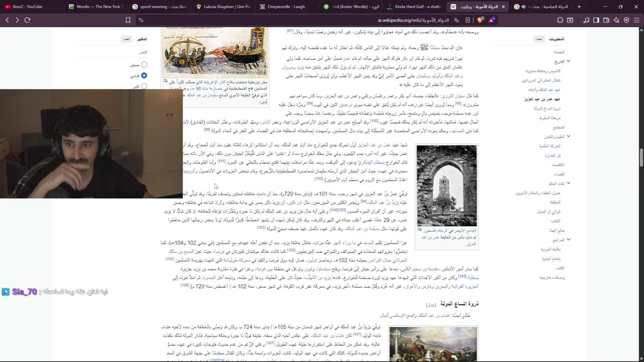The height and width of the screenshot is (362, 644).
Task: Click the media control music note icon
Action: (586, 20)
